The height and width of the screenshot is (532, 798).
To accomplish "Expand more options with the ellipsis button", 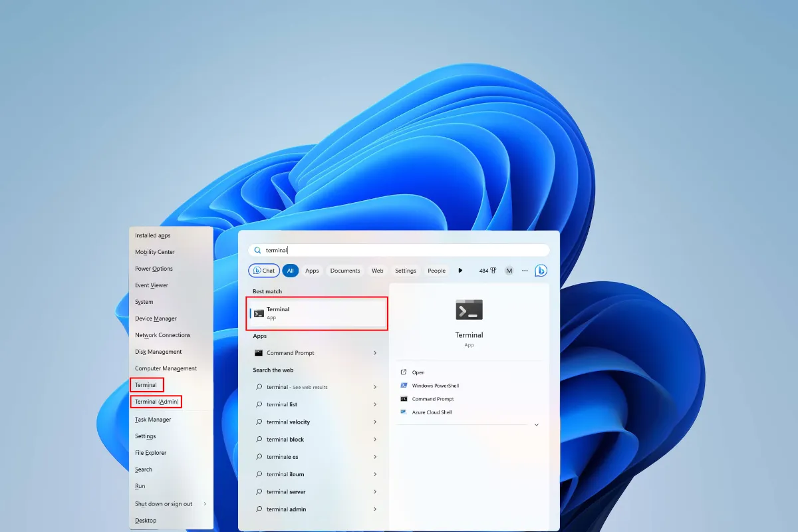I will [x=524, y=271].
